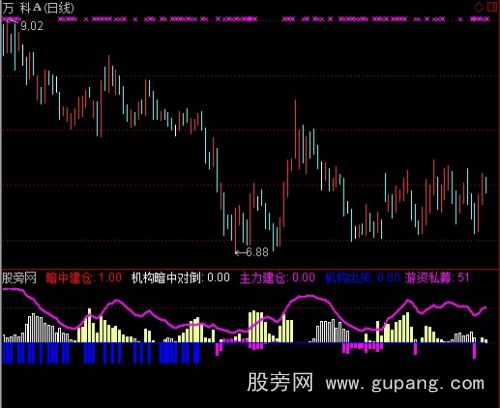Screen dimensions: 500x408
Task: Select the 6.88 low price label
Action: (257, 252)
